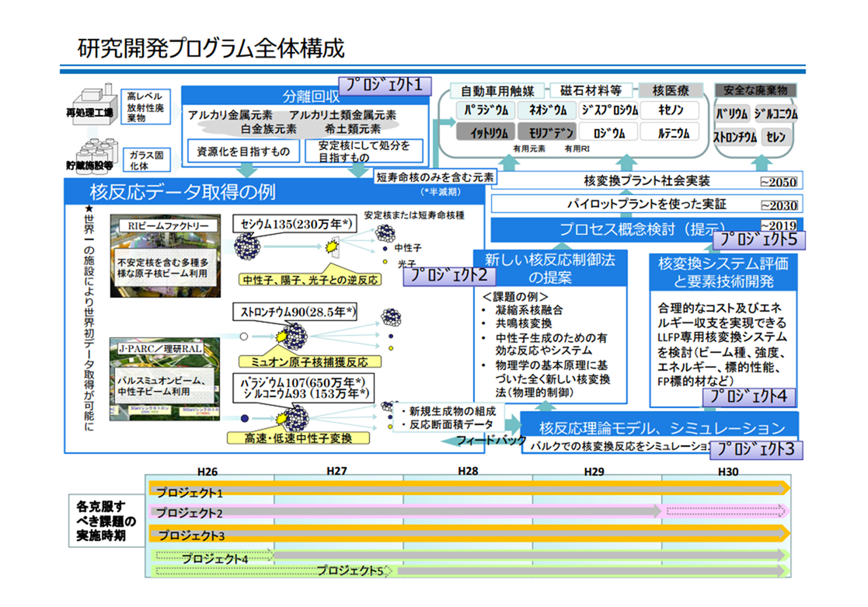The image size is (868, 607).
Task: Click the 核変換プラント社会実装 bar
Action: click(x=647, y=180)
